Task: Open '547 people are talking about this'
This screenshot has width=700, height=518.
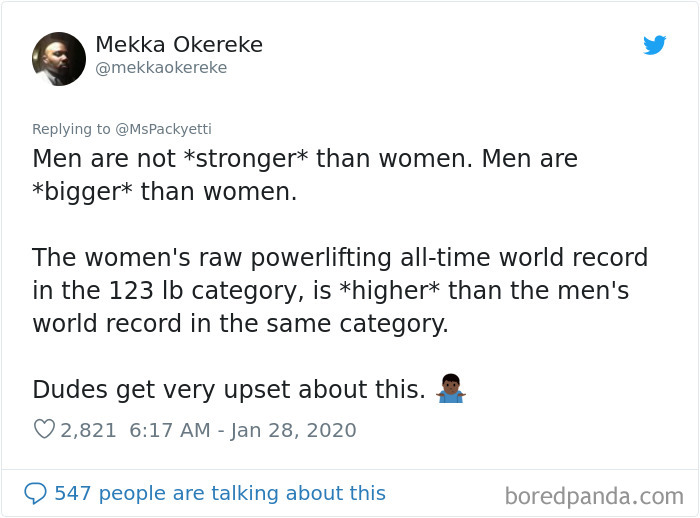Action: 220,493
